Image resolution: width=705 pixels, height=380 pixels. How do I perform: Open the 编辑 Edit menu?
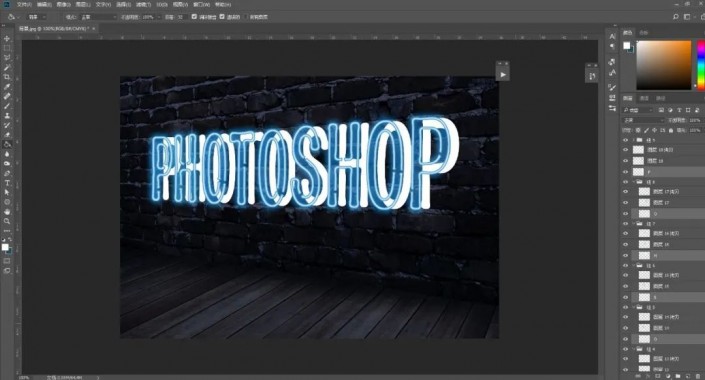[x=44, y=4]
